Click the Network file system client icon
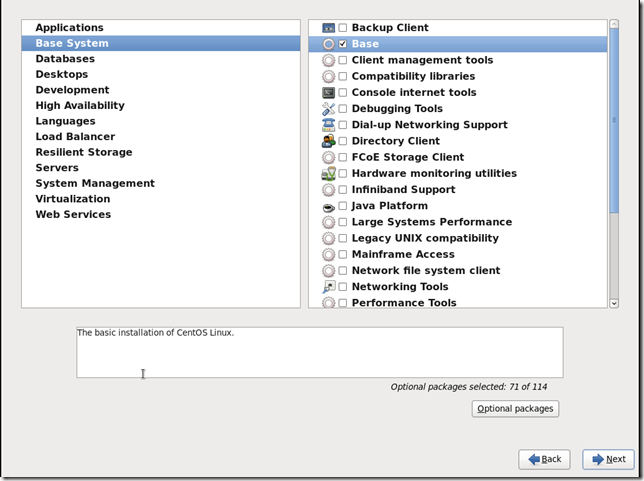This screenshot has height=481, width=644. [329, 271]
